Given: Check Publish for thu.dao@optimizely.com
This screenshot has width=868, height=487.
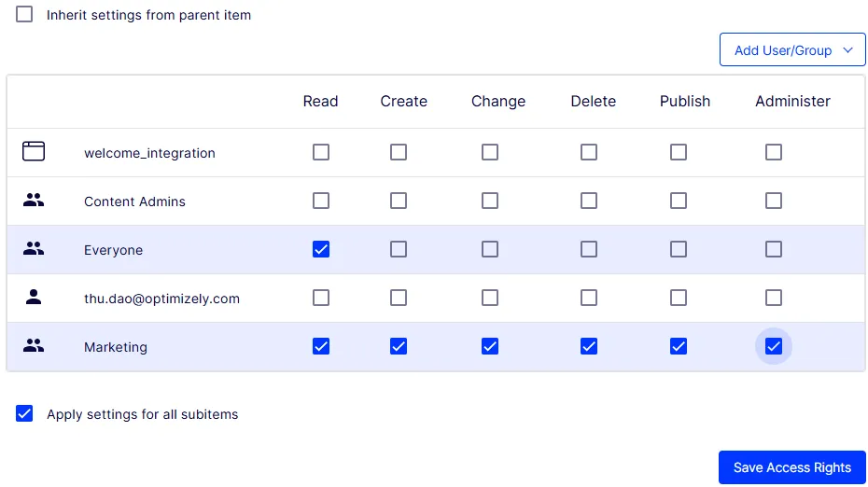Looking at the screenshot, I should [x=679, y=299].
